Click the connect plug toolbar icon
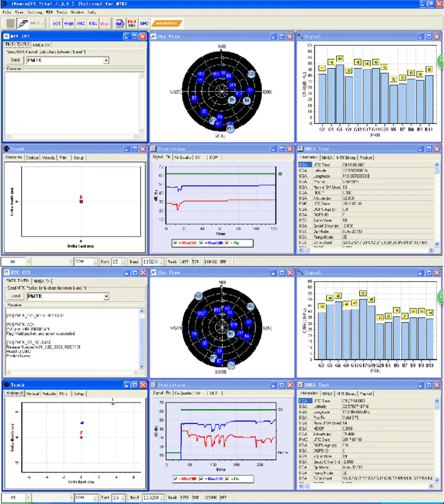Viewport: 444px width, 504px height. coord(23,24)
